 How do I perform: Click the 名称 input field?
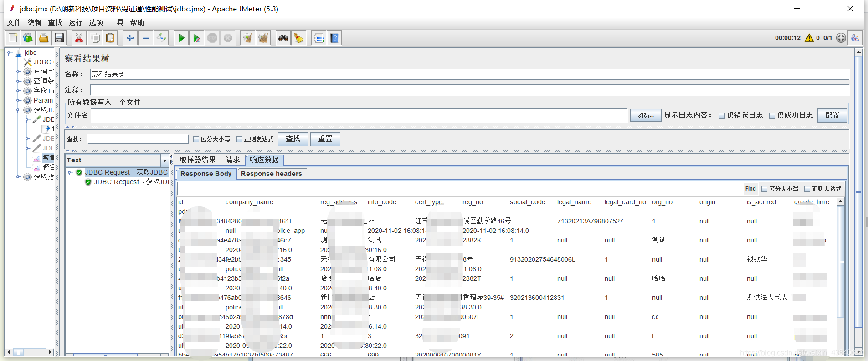pos(469,74)
